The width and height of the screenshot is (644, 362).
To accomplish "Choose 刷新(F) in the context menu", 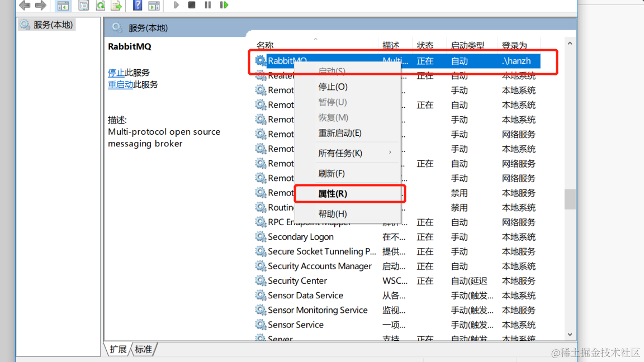I will tap(348, 173).
